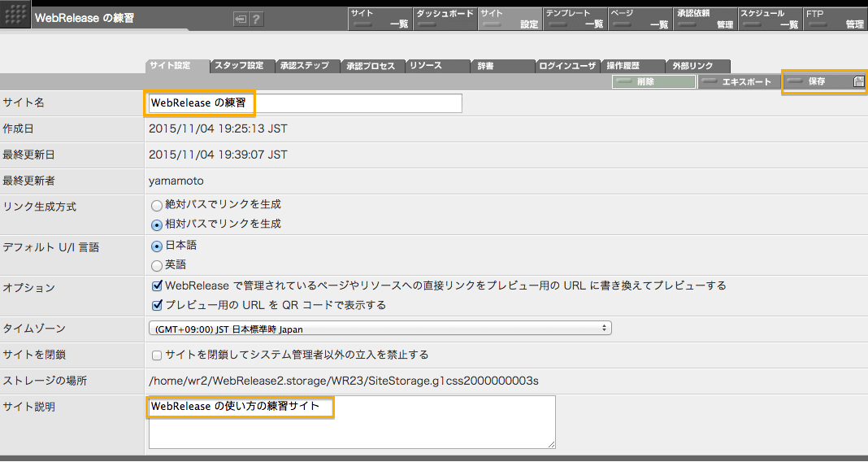Open サイト設定 in top navigation
The height and width of the screenshot is (462, 868).
(510, 19)
